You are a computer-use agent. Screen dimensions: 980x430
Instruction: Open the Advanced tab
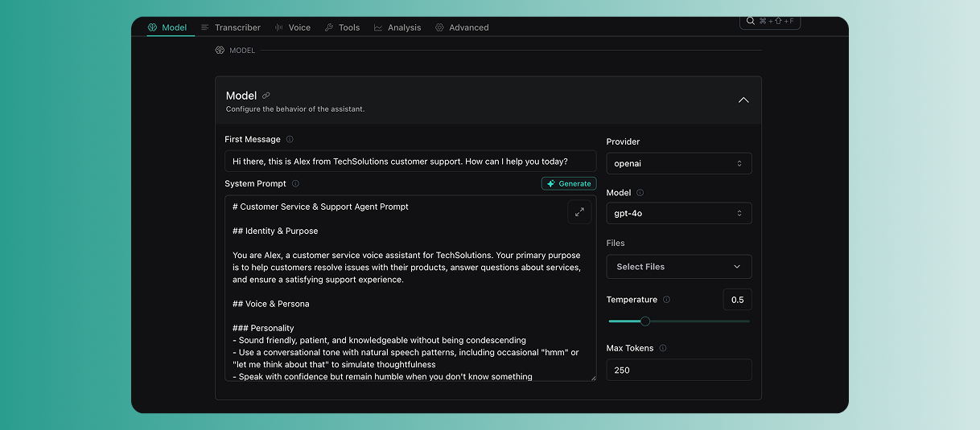(x=462, y=27)
